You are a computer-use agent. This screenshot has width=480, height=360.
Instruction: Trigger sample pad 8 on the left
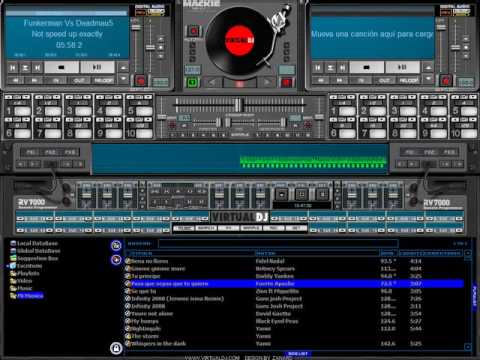click(83, 134)
